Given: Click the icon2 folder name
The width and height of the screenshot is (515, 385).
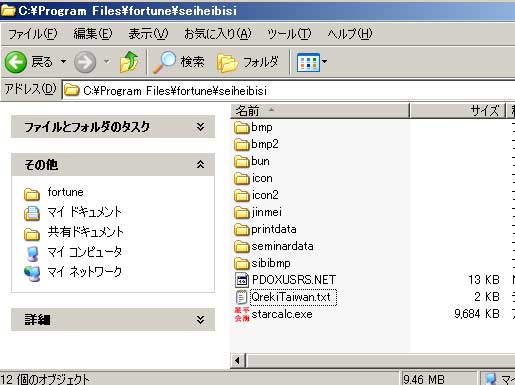Looking at the screenshot, I should pos(265,195).
